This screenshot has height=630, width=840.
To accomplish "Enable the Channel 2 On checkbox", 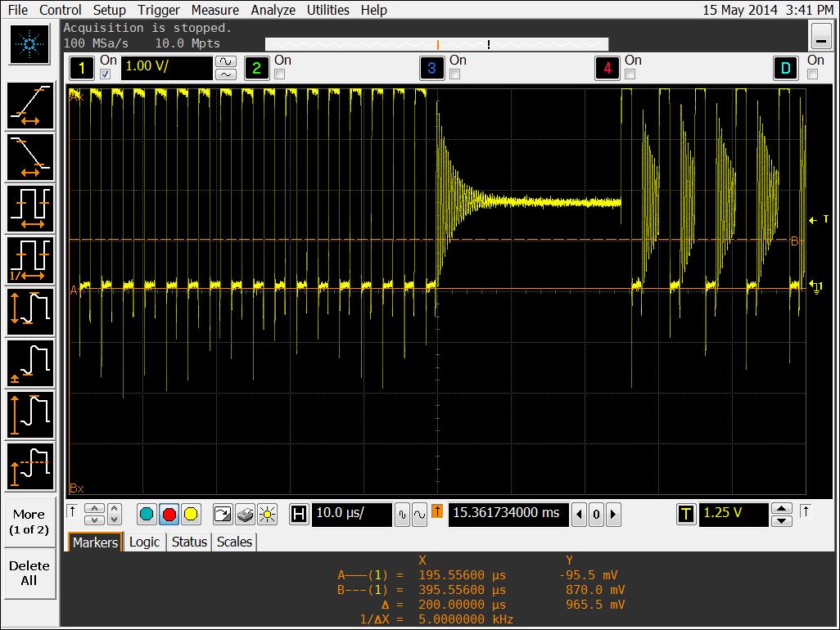I will pos(279,74).
